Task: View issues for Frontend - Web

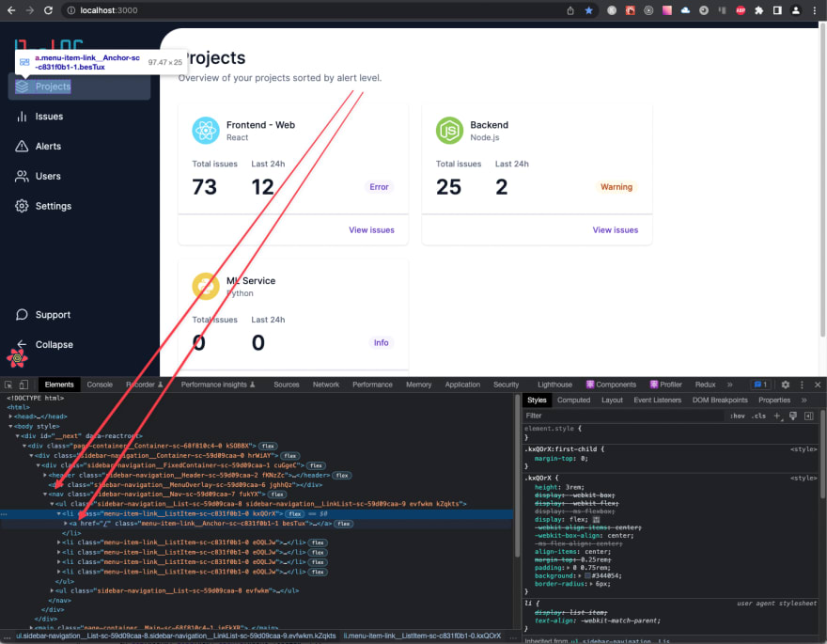Action: point(371,230)
